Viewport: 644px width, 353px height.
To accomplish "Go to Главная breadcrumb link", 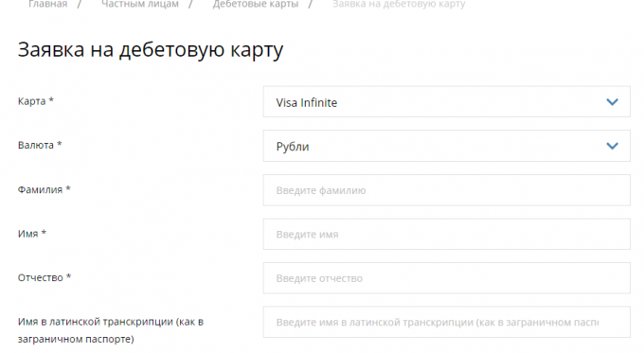I will 47,4.
